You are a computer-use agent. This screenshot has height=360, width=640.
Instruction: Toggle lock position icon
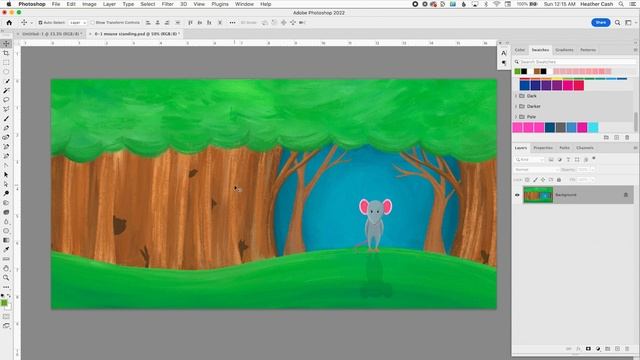point(543,180)
